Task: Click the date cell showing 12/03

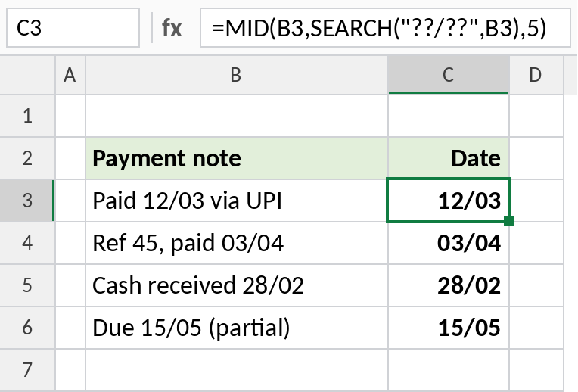Action: pos(449,201)
